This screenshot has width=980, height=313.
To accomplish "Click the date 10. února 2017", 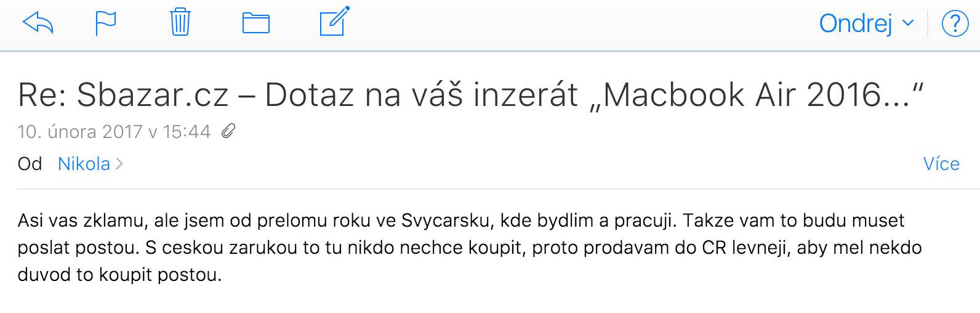I will pyautogui.click(x=80, y=132).
